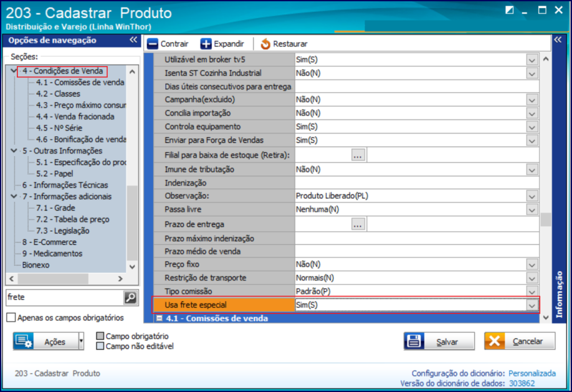This screenshot has width=572, height=392.
Task: Click the Contrair minus icon
Action: pyautogui.click(x=153, y=44)
